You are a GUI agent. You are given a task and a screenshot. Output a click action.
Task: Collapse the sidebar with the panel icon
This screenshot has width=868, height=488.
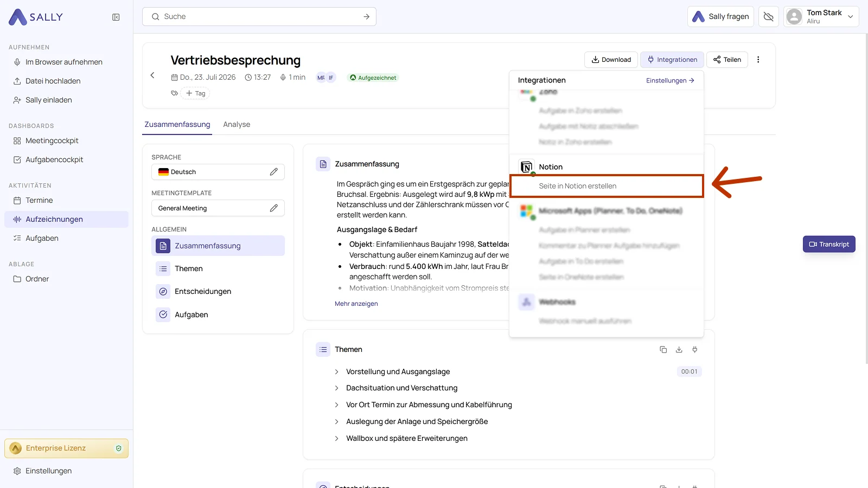tap(116, 17)
